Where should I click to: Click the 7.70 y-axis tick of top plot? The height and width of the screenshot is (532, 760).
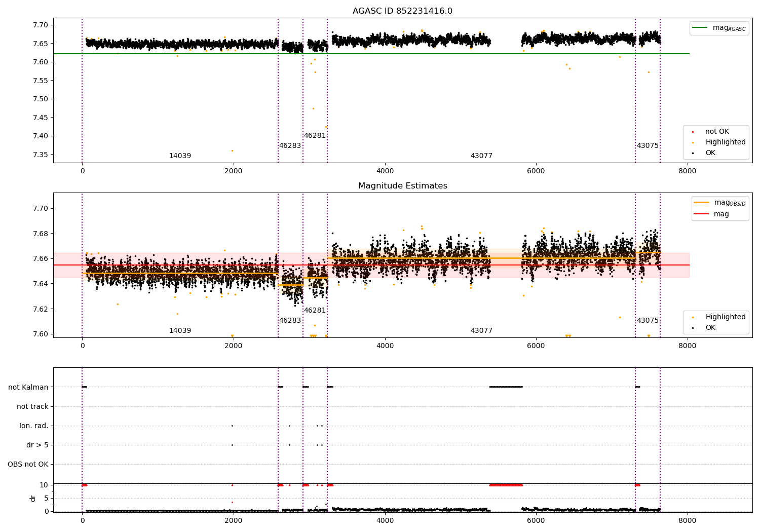(x=41, y=25)
